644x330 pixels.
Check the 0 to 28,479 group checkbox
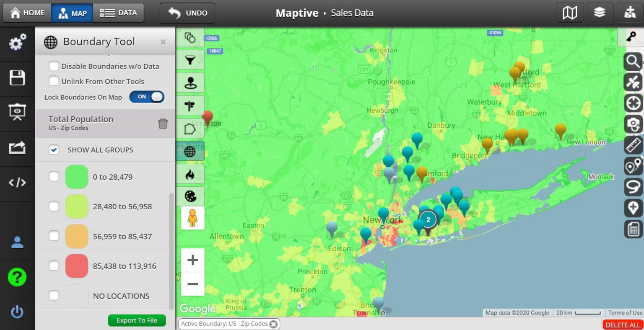(54, 176)
